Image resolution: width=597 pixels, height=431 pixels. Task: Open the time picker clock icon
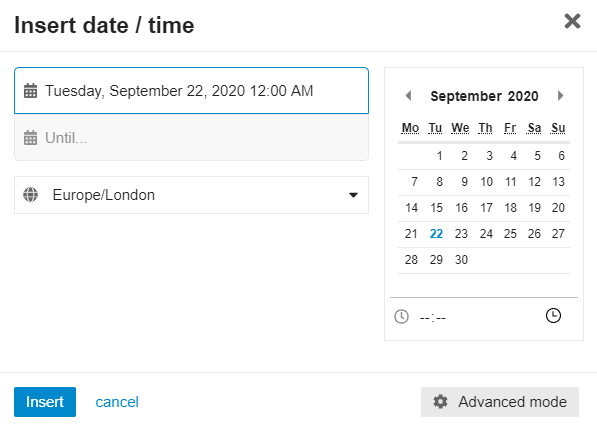click(x=553, y=316)
